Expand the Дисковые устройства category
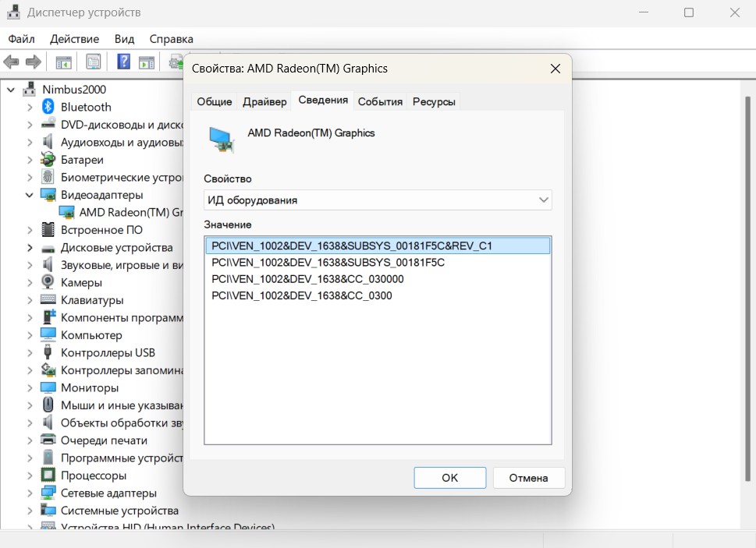Image resolution: width=756 pixels, height=548 pixels. 30,248
